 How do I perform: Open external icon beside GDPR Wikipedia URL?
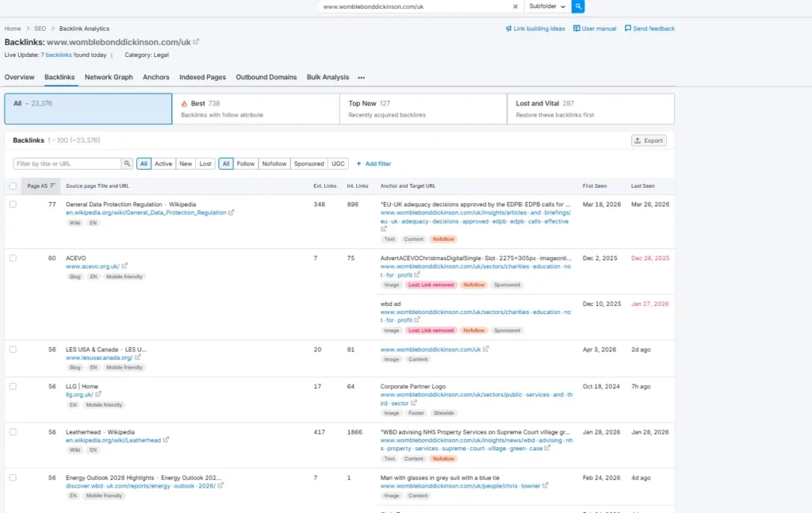coord(231,212)
